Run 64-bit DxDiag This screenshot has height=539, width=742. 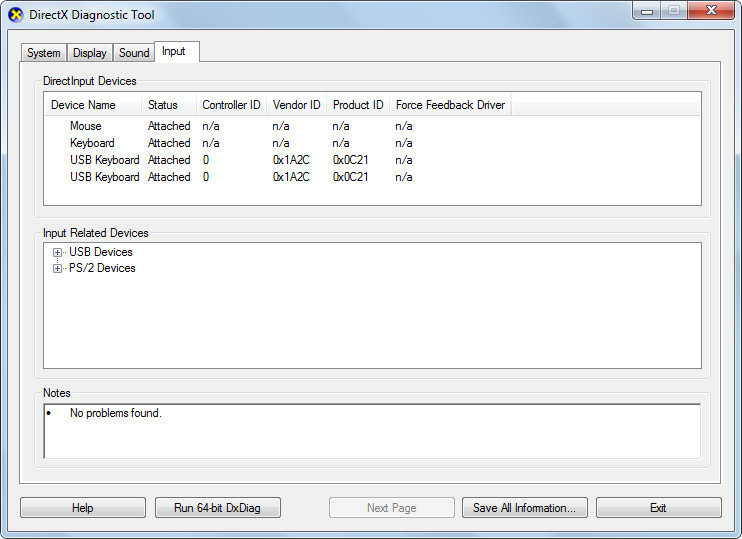(218, 508)
